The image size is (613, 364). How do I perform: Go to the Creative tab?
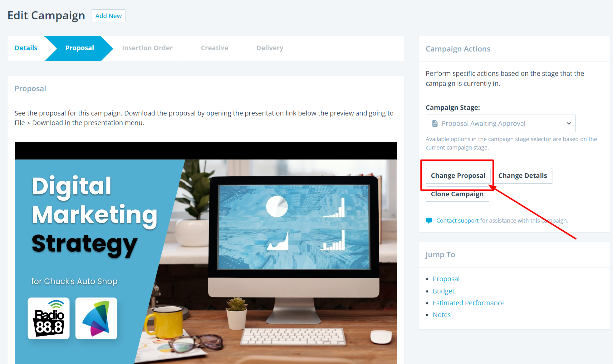pyautogui.click(x=214, y=48)
